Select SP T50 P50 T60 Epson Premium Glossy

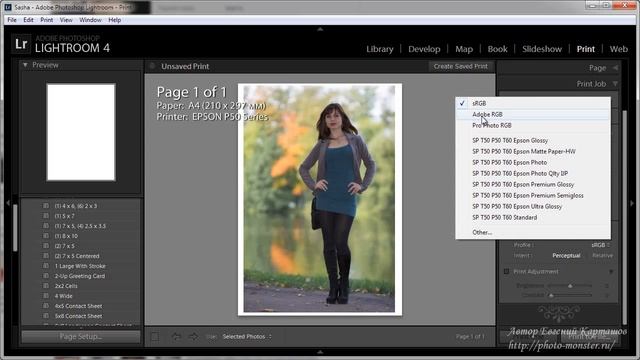click(533, 184)
